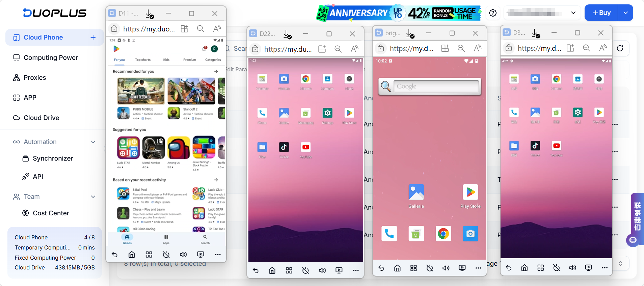Collapse the Automation section in sidebar
Viewport: 644px width, 286px height.
tap(93, 142)
